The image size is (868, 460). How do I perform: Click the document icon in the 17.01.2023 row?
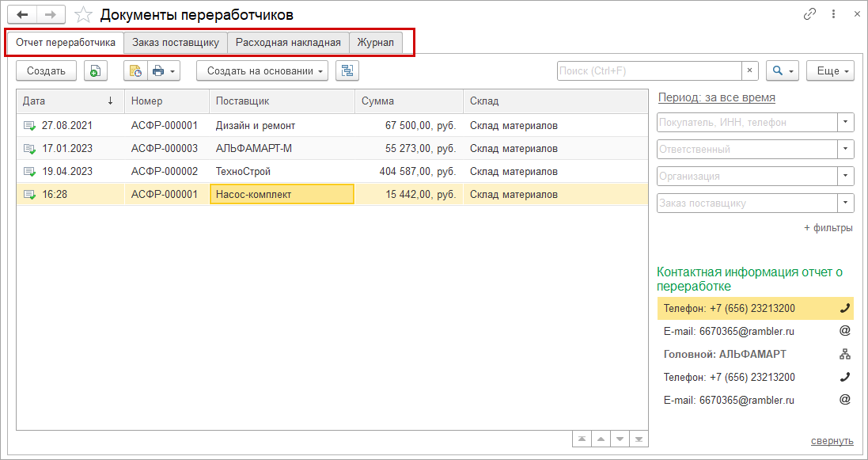pos(29,149)
